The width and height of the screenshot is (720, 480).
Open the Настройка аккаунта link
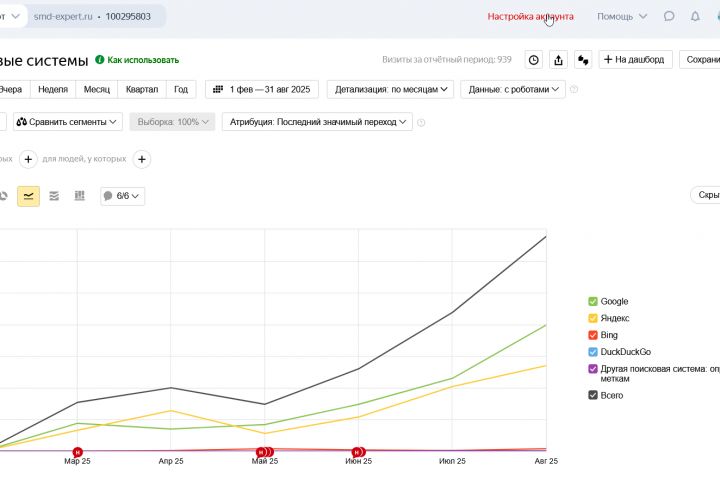530,17
